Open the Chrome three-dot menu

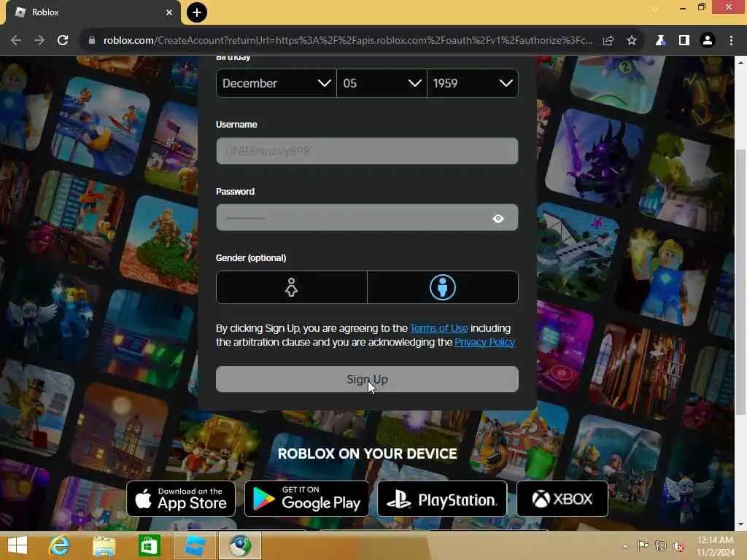pos(731,41)
